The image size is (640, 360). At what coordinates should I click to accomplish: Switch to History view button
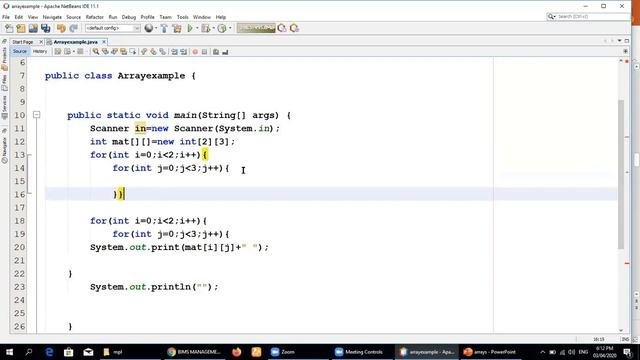click(40, 51)
